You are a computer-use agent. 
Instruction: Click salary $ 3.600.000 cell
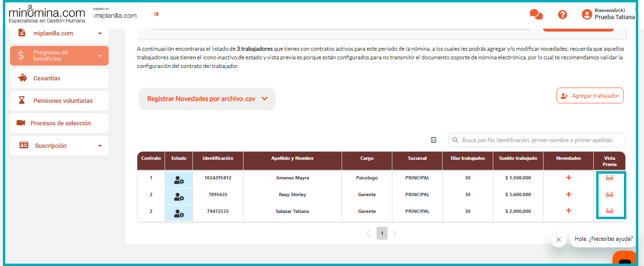[518, 195]
